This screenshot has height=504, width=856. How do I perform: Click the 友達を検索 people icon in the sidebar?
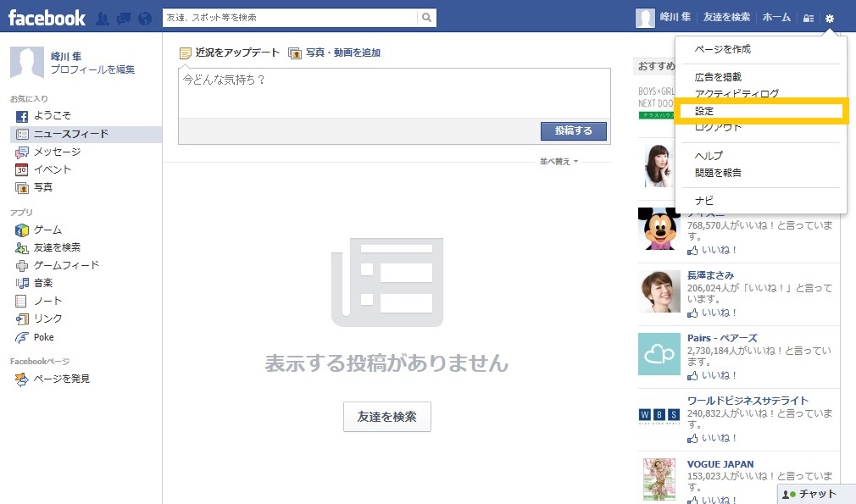[x=22, y=248]
